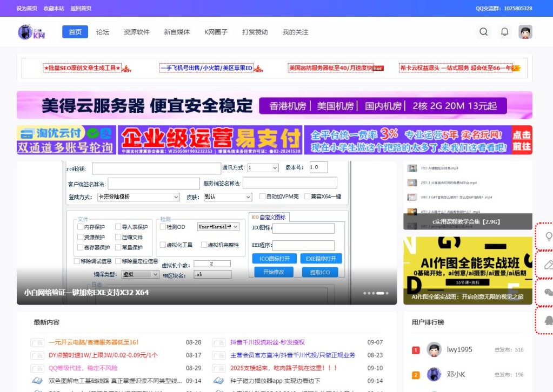Click the 一手飞机号出售 ad link
The image size is (553, 392).
(x=206, y=67)
